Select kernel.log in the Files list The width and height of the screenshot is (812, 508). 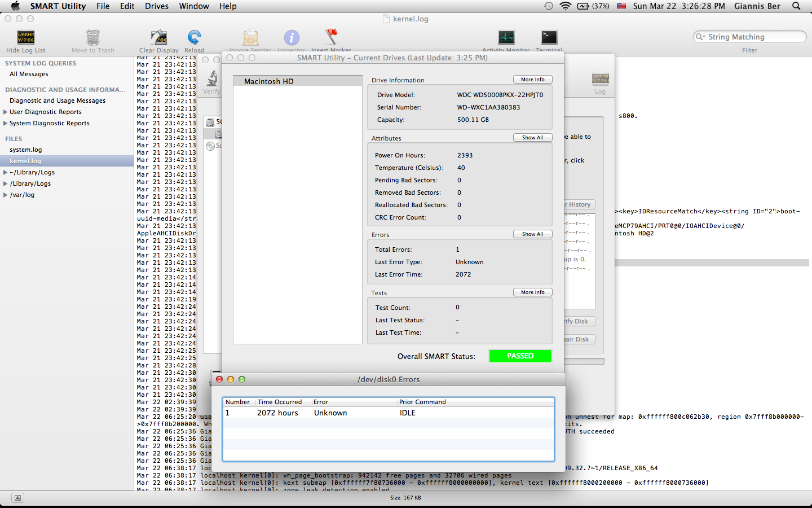pos(67,161)
